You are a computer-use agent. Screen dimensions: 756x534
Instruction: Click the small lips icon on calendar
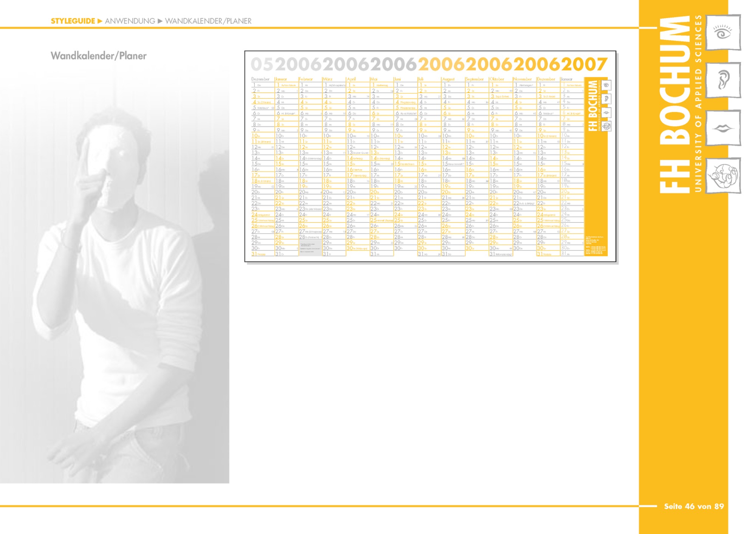(606, 113)
